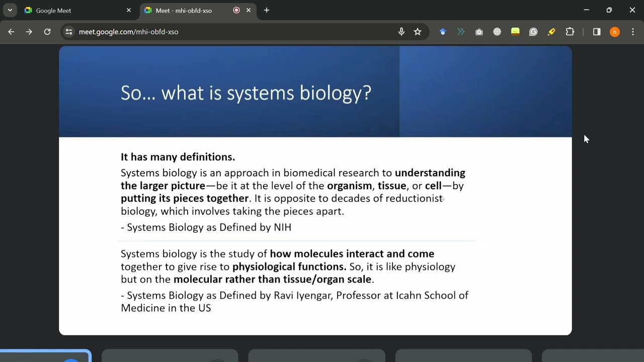Toggle the browser side panel

click(597, 32)
